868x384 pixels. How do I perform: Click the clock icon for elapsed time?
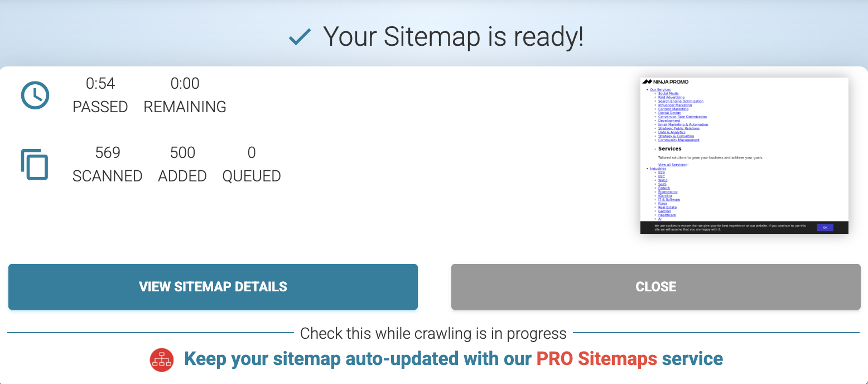click(35, 95)
